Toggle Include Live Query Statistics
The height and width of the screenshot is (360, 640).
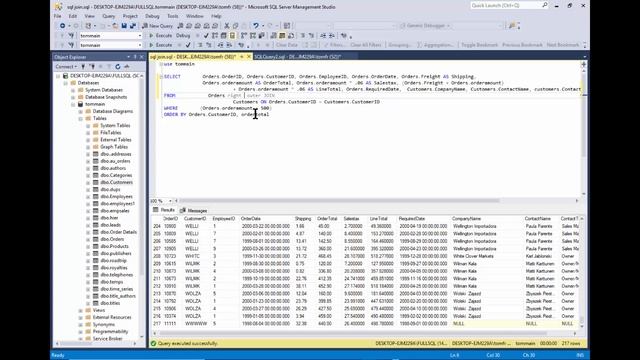pos(253,36)
